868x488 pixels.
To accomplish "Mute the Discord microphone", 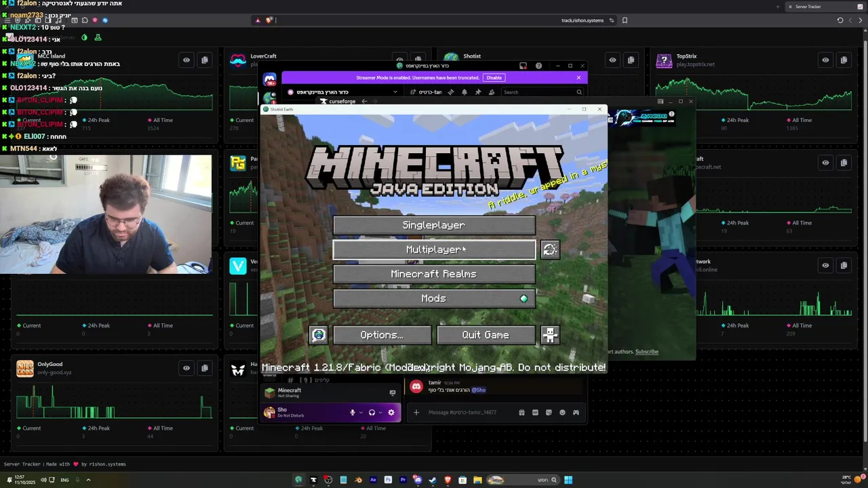I will [x=352, y=412].
